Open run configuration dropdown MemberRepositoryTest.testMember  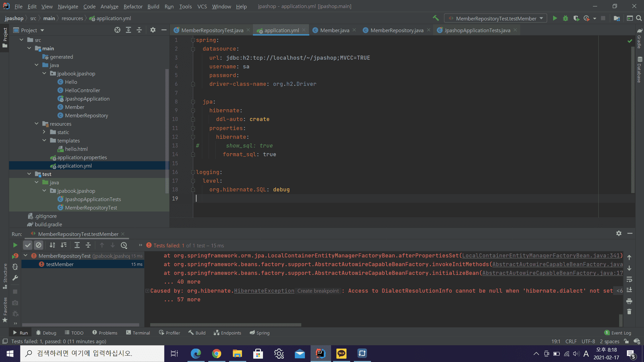tap(496, 18)
